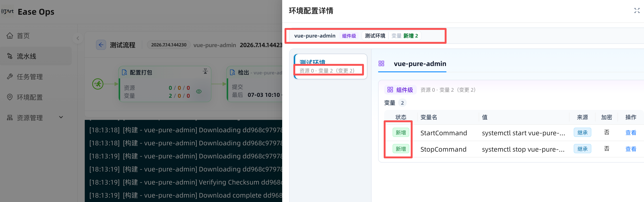644x202 pixels.
Task: Switch to vue-pure-admin tab
Action: pyautogui.click(x=420, y=64)
